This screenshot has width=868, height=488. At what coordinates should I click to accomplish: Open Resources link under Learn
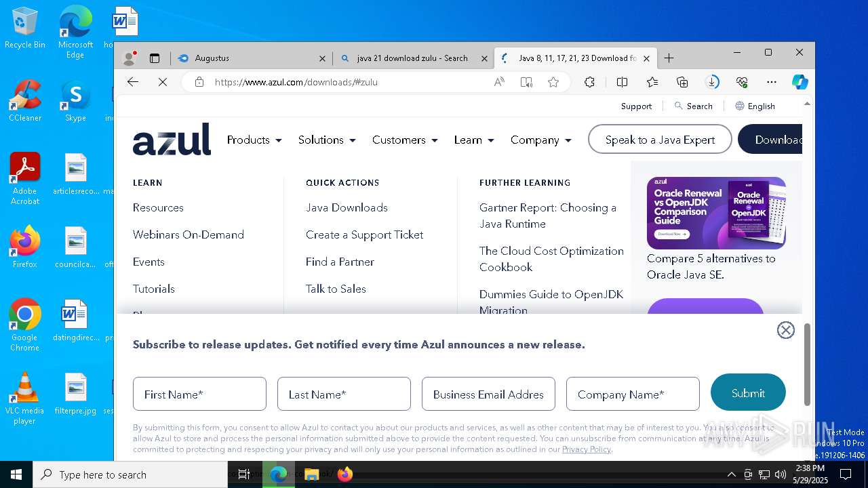coord(158,207)
